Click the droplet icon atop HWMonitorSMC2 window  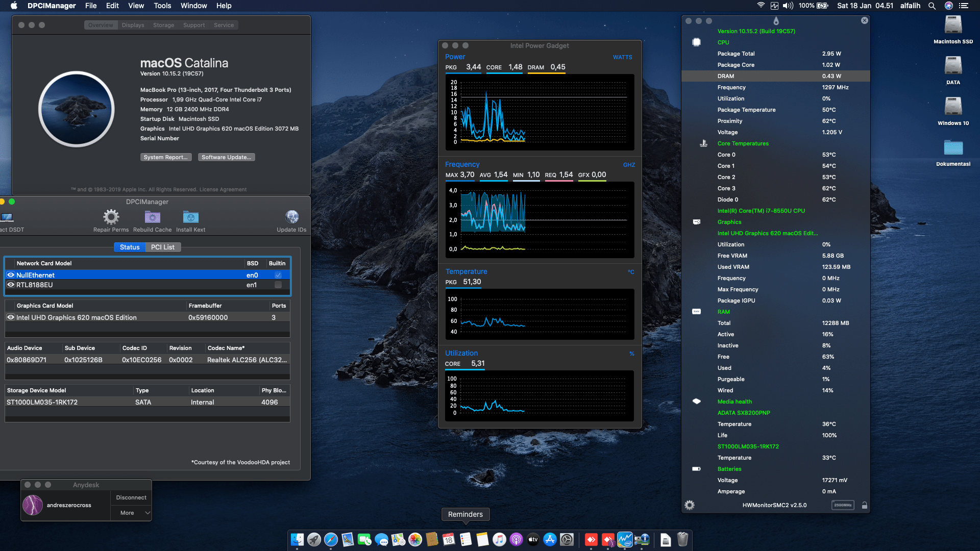click(776, 21)
